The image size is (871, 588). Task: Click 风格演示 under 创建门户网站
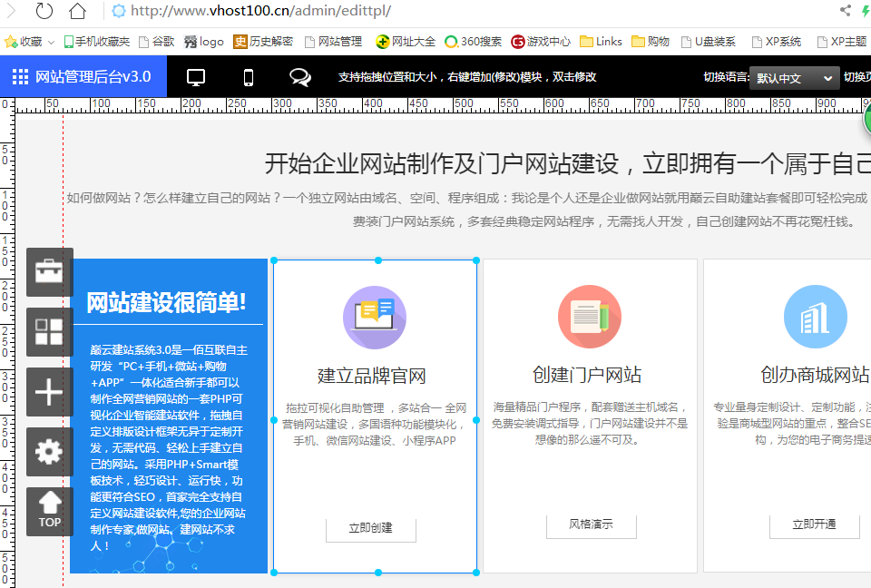(x=591, y=525)
